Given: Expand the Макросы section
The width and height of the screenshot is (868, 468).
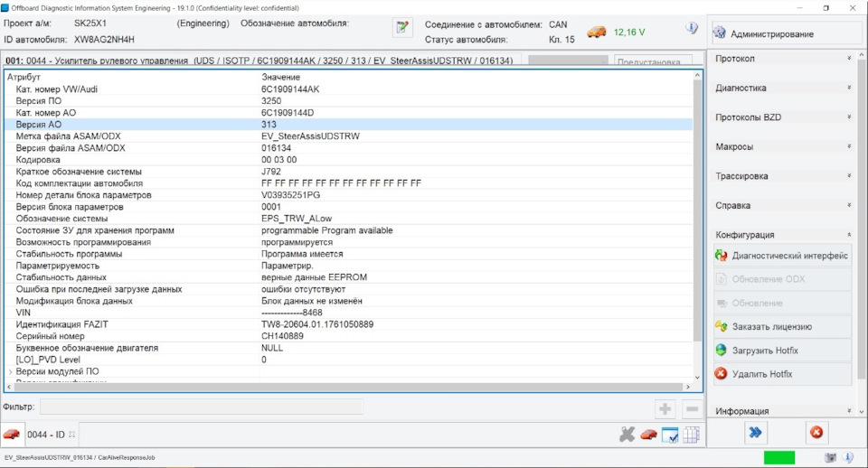Looking at the screenshot, I should pyautogui.click(x=783, y=146).
